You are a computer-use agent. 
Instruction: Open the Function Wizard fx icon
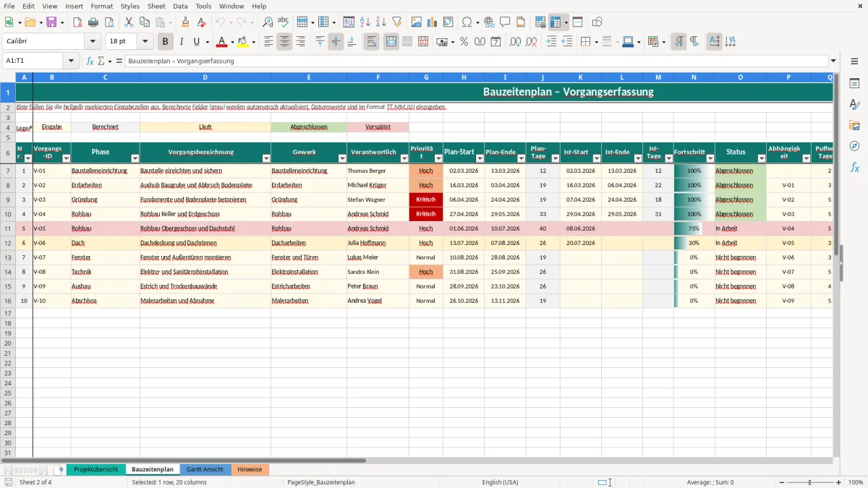coord(90,61)
